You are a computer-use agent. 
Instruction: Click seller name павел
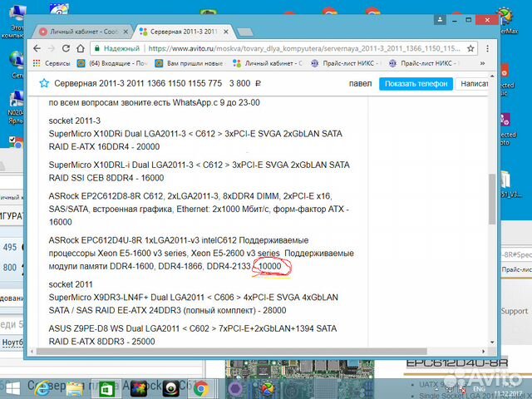coord(360,83)
